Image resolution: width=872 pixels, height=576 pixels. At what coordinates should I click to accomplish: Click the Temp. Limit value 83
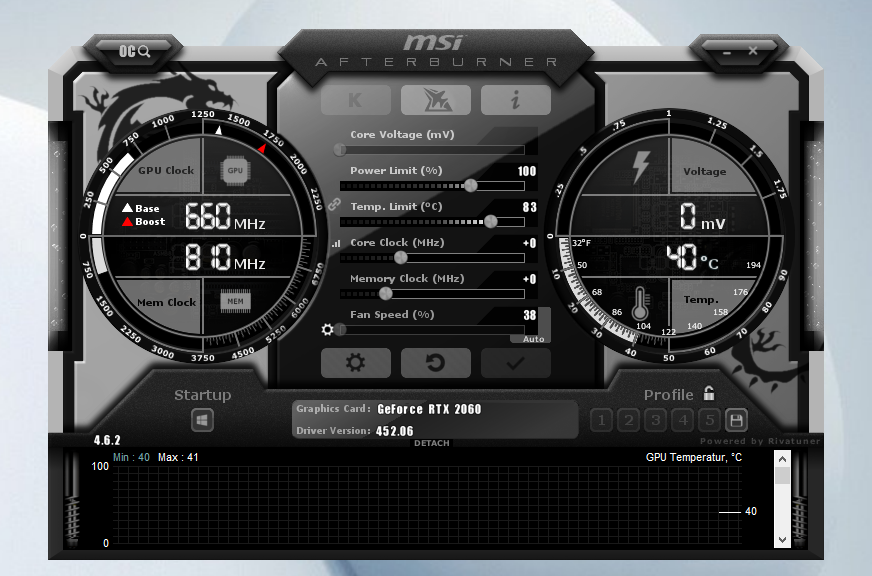click(x=529, y=207)
